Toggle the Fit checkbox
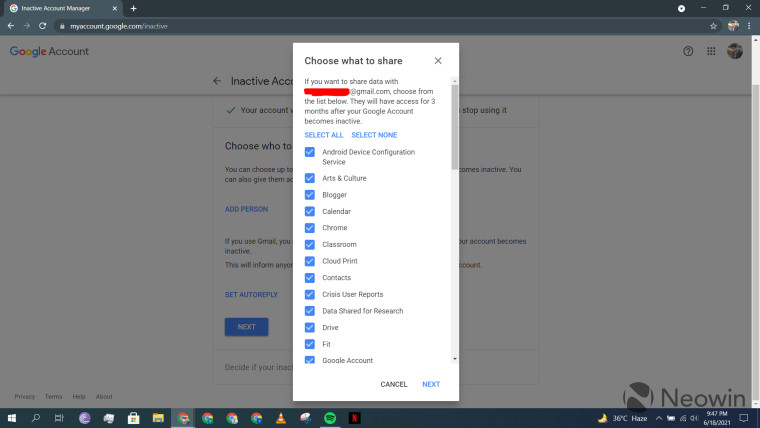760x428 pixels. (x=310, y=344)
